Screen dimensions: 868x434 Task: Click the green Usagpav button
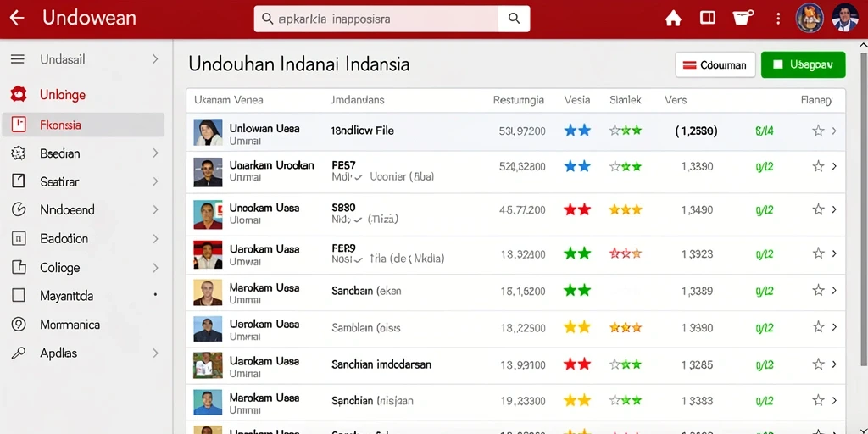804,64
